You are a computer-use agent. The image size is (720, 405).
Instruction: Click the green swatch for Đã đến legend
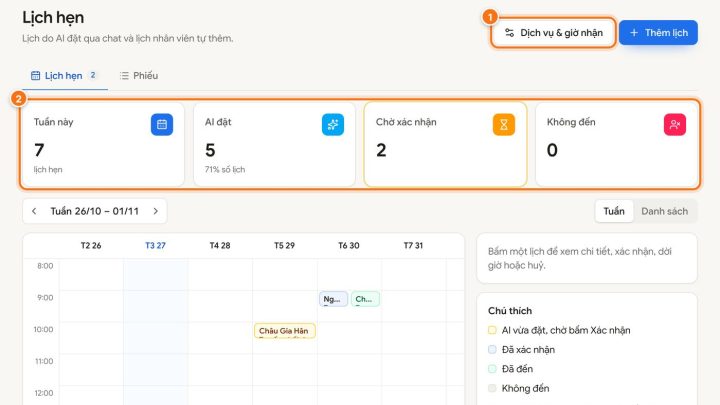pos(492,369)
